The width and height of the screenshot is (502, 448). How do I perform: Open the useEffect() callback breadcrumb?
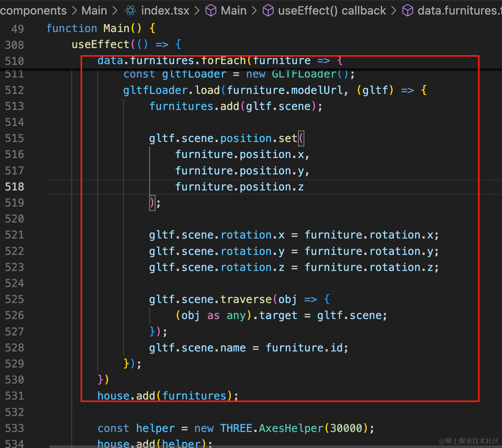pyautogui.click(x=332, y=10)
